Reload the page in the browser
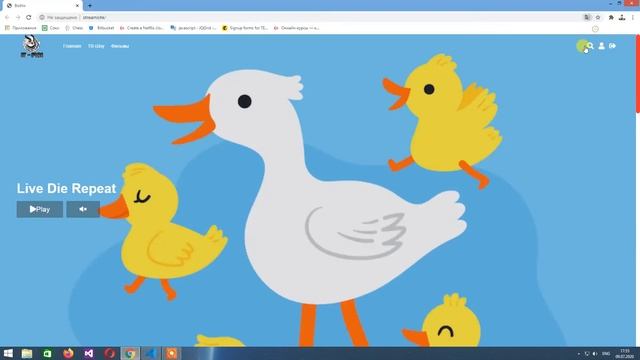The height and width of the screenshot is (360, 640). (x=29, y=17)
